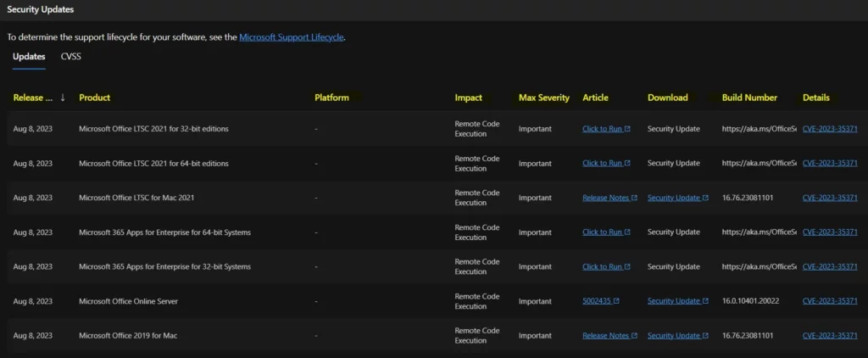Screen dimensions: 868x358
Task: Click the Platform column header
Action: point(331,98)
